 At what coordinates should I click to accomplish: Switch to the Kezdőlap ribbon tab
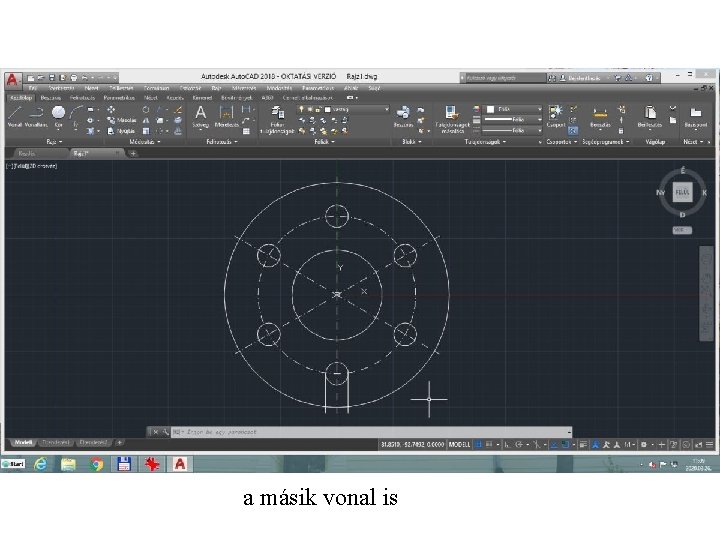coord(21,98)
